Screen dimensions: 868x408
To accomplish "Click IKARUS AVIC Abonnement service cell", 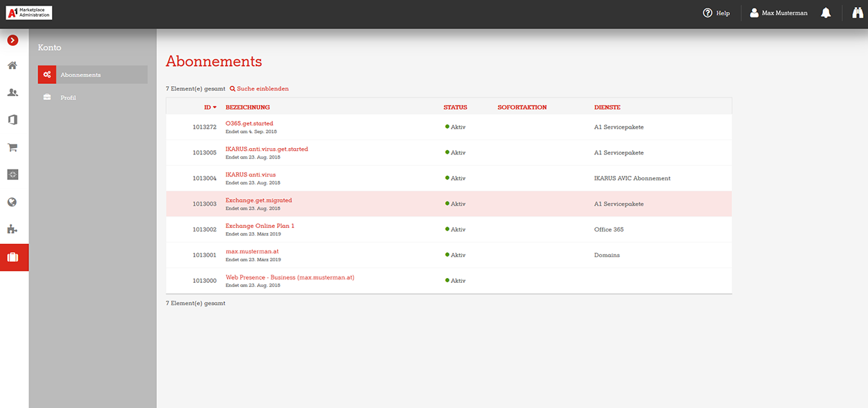I will (633, 179).
